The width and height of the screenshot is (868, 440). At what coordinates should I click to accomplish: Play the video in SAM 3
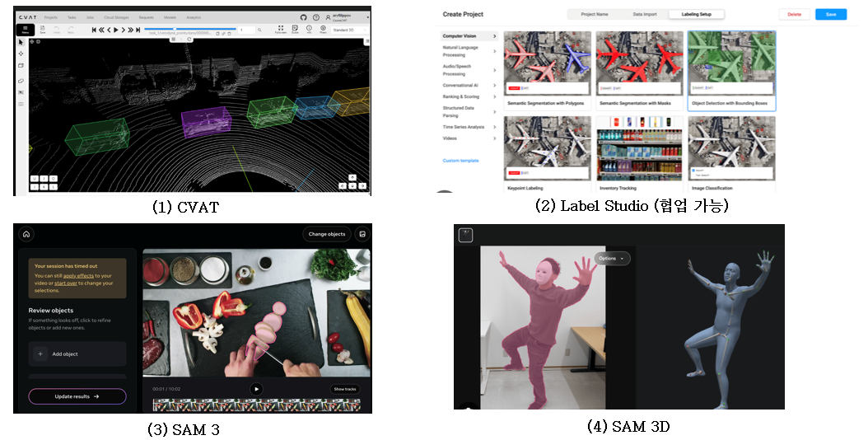[x=256, y=389]
